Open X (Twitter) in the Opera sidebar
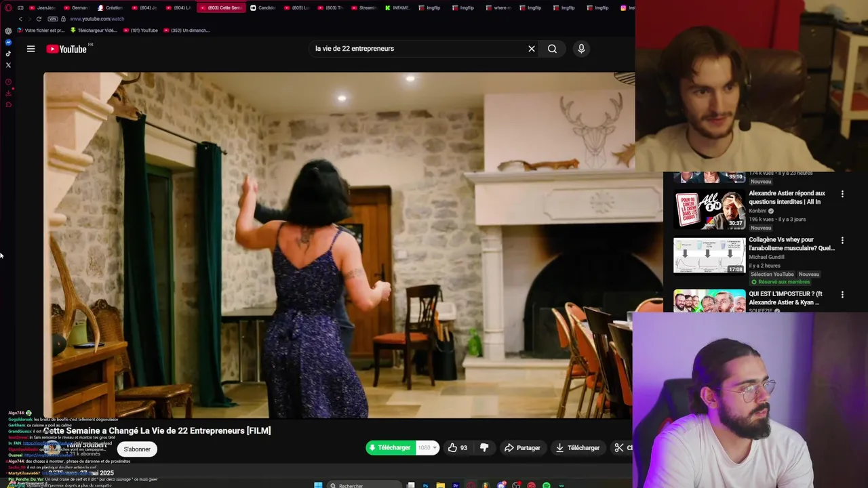Image resolution: width=868 pixels, height=488 pixels. [x=8, y=65]
